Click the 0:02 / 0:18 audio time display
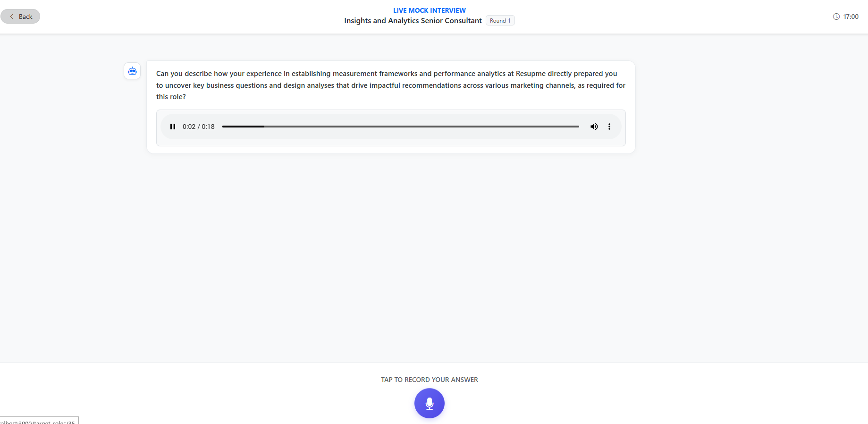Image resolution: width=868 pixels, height=424 pixels. (199, 127)
